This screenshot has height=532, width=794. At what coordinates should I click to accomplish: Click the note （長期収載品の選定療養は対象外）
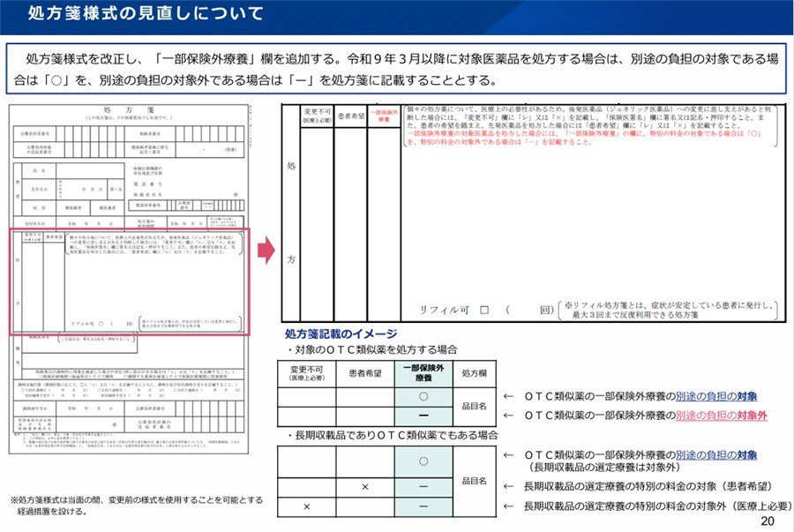pos(604,468)
